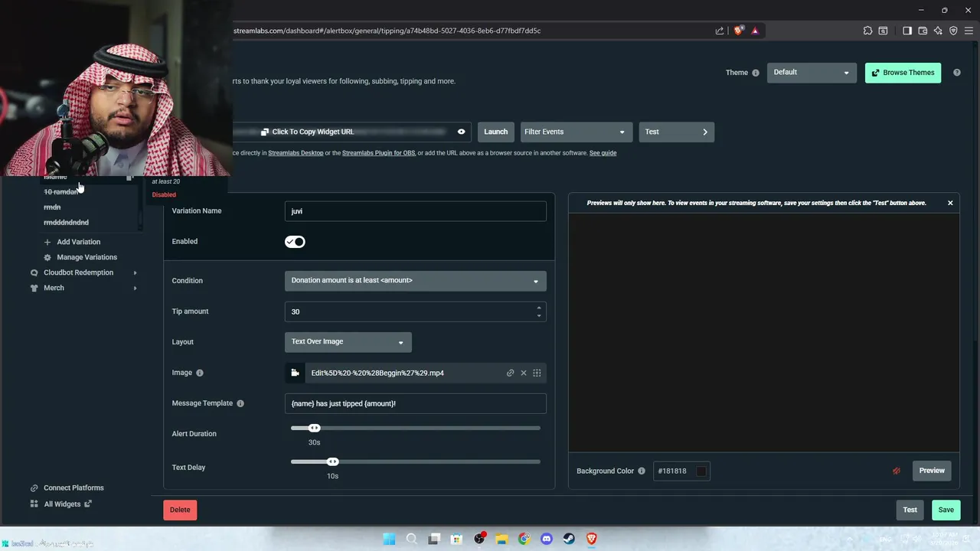The image size is (980, 551).
Task: Open the Brave Shields lion icon
Action: click(738, 31)
